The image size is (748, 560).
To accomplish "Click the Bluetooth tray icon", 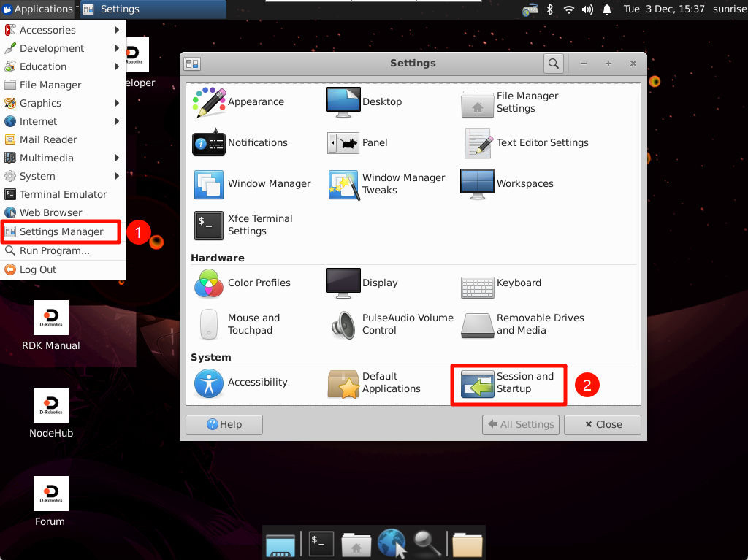I will pos(549,9).
